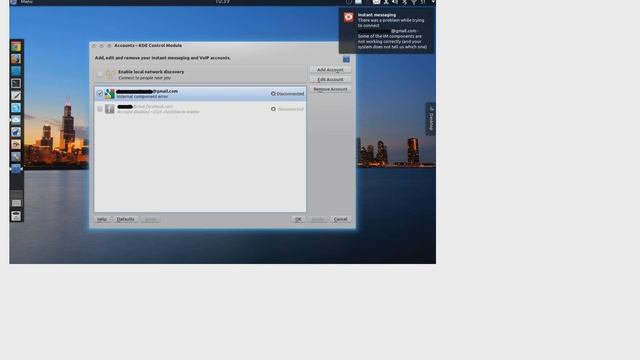Image resolution: width=640 pixels, height=360 pixels.
Task: Enable local network discovery checkbox
Action: tap(100, 74)
